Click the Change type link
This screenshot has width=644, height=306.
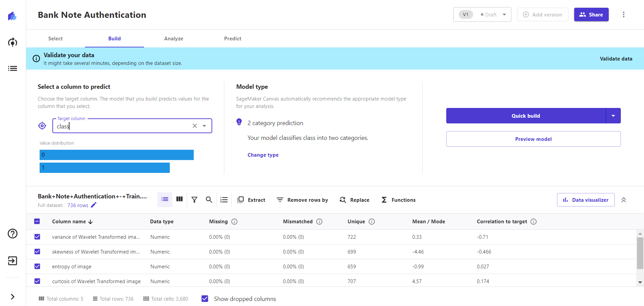(x=263, y=155)
